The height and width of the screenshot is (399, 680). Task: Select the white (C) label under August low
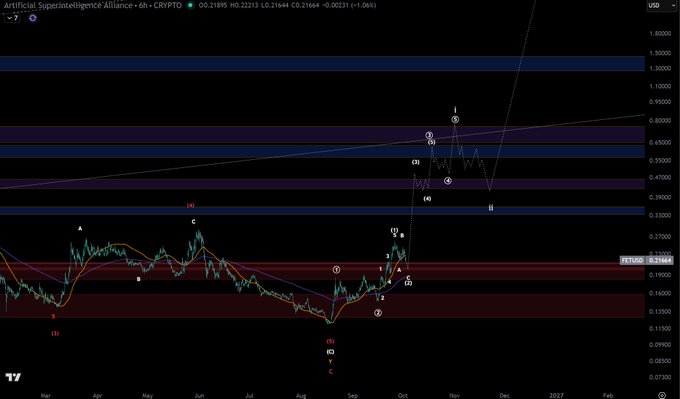pos(330,352)
